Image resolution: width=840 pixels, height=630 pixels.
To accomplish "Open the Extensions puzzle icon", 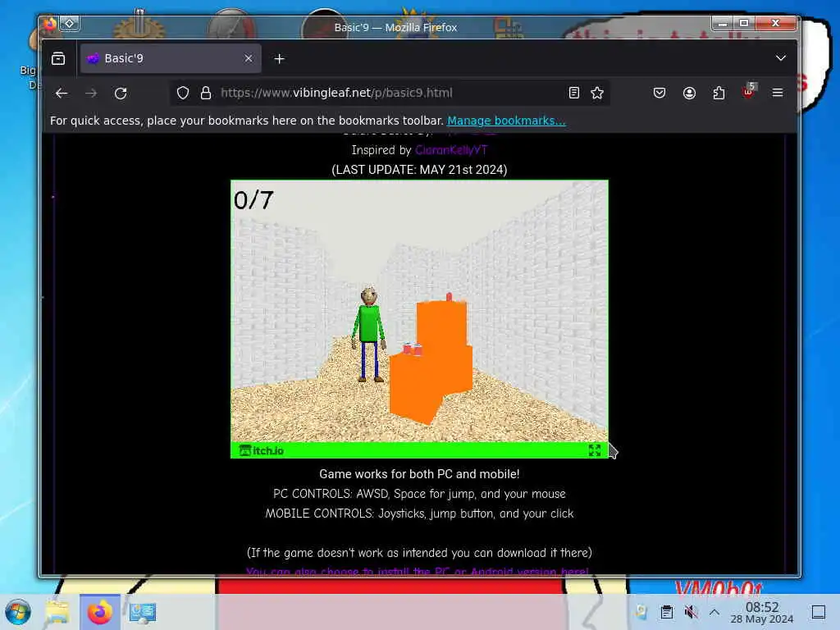I will (719, 94).
